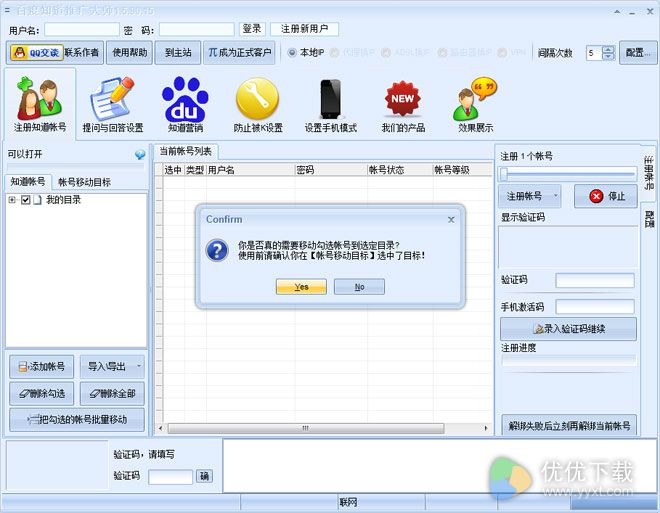Click 把勾选的帐号批量移动 button
The height and width of the screenshot is (513, 660).
pos(77,420)
